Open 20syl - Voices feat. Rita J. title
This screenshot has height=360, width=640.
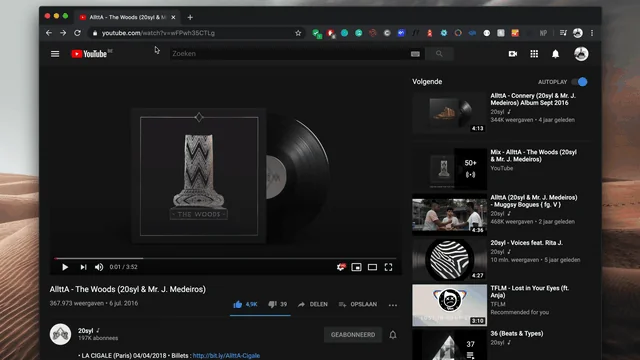[x=527, y=243]
